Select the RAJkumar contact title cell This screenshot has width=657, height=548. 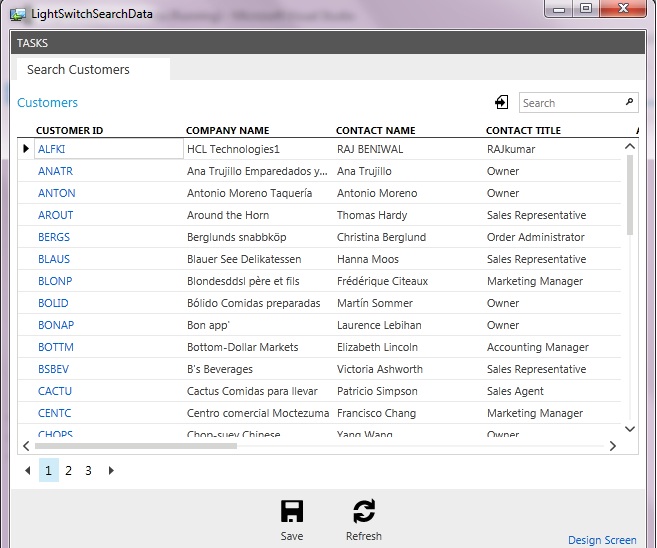coord(511,149)
